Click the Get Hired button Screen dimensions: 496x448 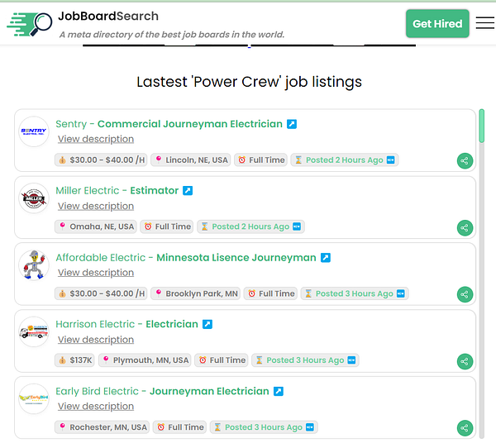pos(437,24)
